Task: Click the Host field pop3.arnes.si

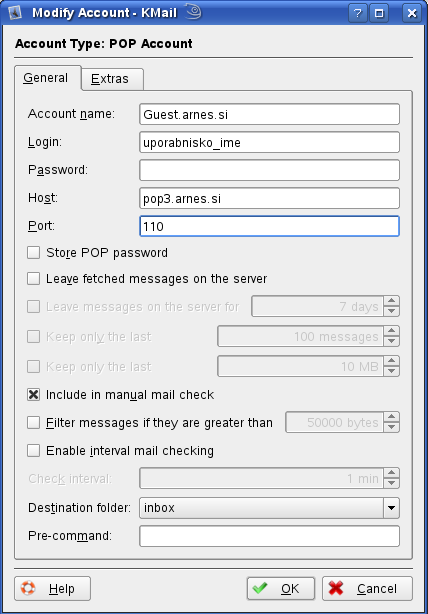Action: pyautogui.click(x=269, y=198)
